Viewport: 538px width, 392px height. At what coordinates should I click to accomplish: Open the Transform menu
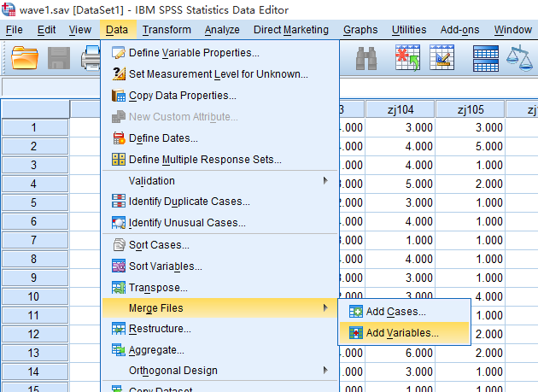[167, 30]
